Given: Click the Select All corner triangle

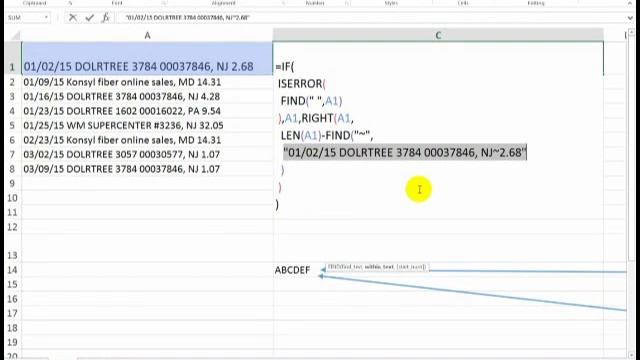Looking at the screenshot, I should [15, 36].
